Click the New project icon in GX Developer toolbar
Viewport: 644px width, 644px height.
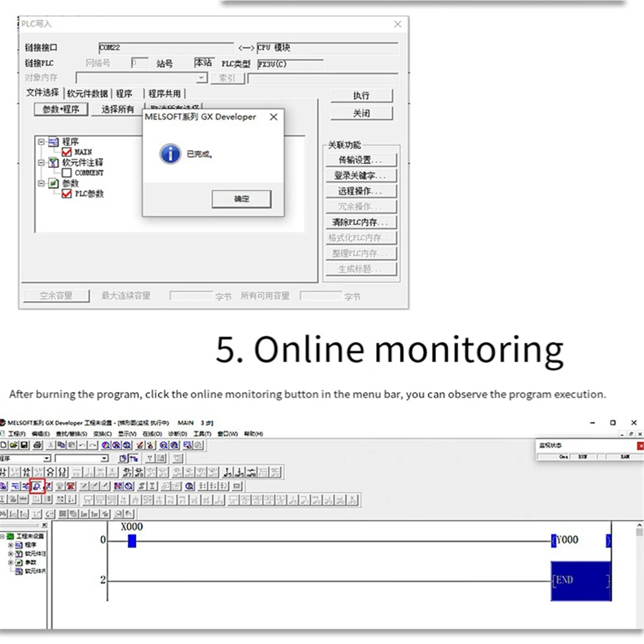(3, 445)
